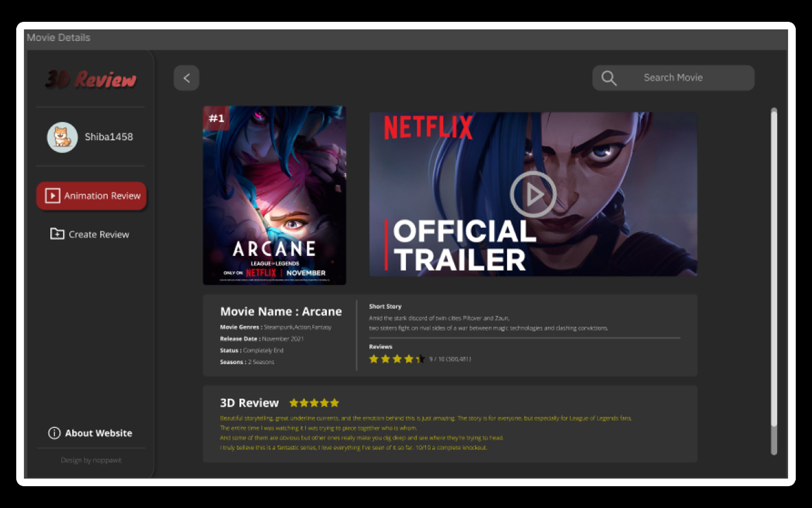This screenshot has width=812, height=508.
Task: Click the Shiba avatar profile picture
Action: pos(62,137)
